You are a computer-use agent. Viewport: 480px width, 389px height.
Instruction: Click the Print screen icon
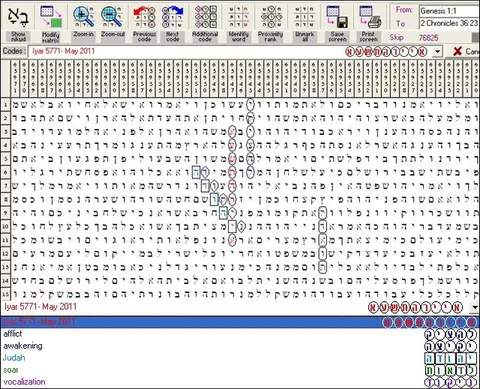coord(369,17)
